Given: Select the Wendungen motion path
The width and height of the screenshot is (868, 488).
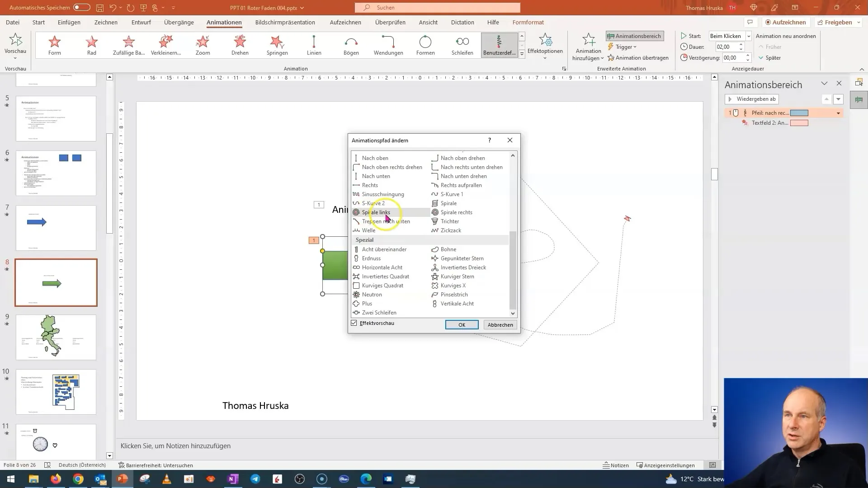Looking at the screenshot, I should (x=388, y=45).
